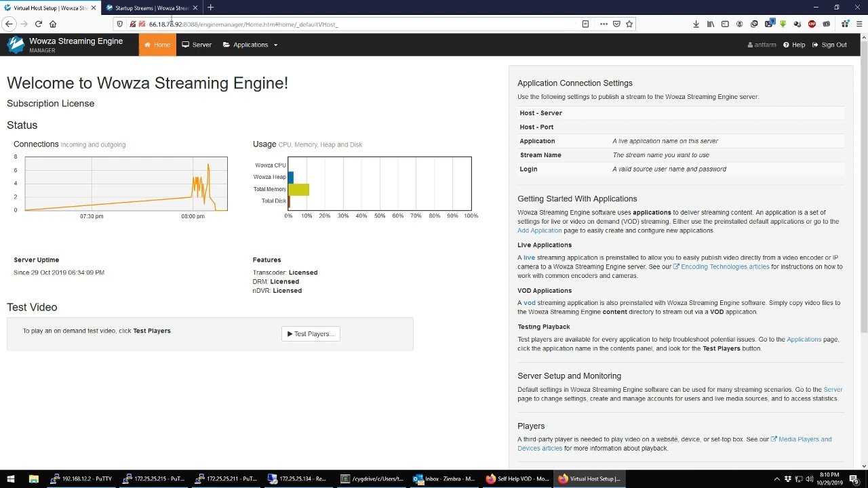Switch to 192.168.12.2 PuTTY window
The width and height of the screenshot is (868, 488).
[x=82, y=479]
